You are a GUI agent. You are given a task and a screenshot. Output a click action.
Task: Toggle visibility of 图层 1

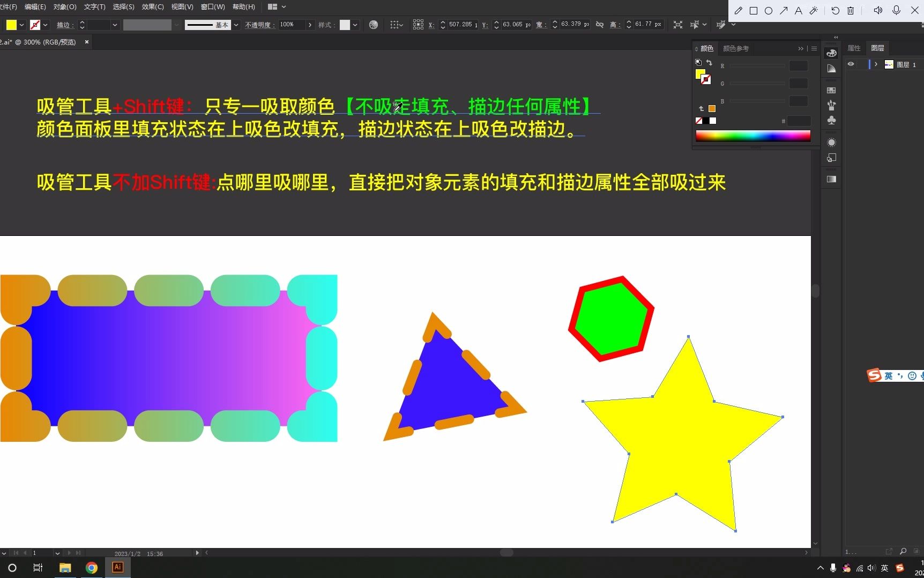(851, 64)
